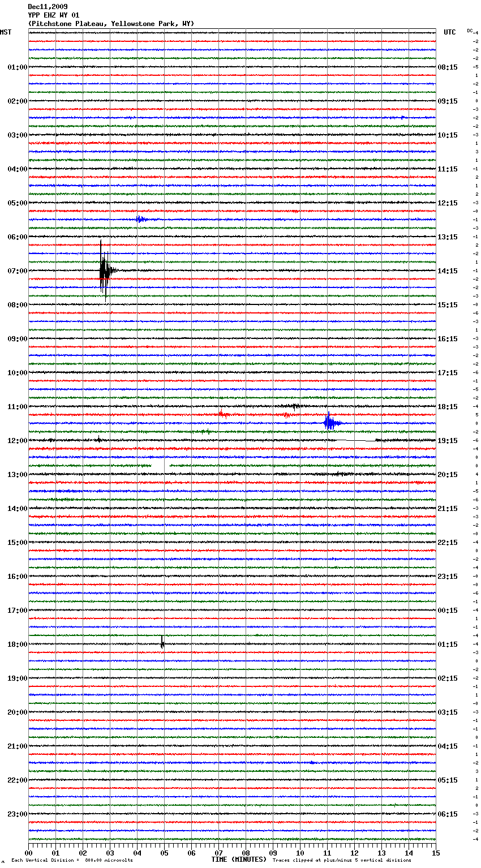Image resolution: width=481 pixels, height=868 pixels.
Task: Click the Traces clipped at plus/minus 5 footnote
Action: [342, 860]
